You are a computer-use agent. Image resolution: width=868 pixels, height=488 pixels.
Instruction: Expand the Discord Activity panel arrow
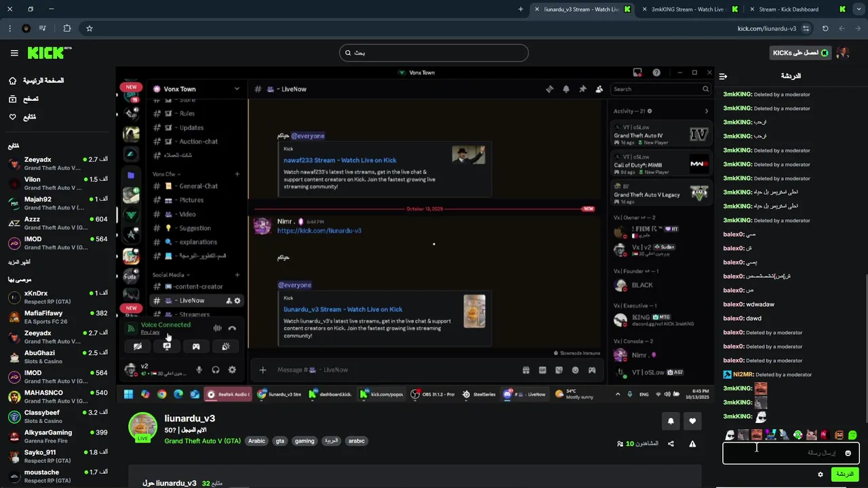(706, 111)
